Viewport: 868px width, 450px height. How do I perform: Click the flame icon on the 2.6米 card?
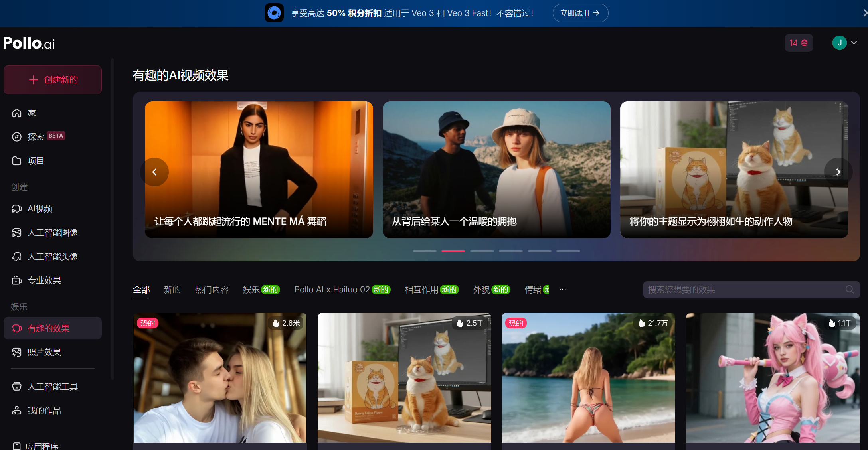pos(276,323)
